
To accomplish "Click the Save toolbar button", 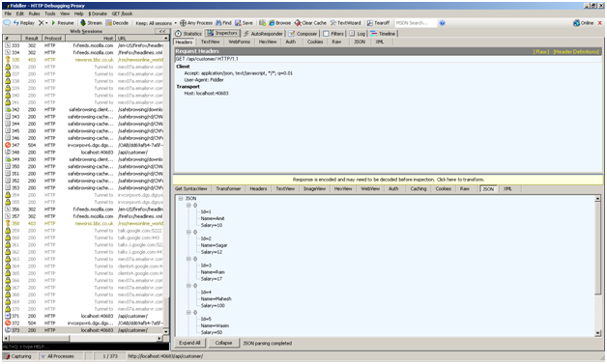I will tap(244, 23).
